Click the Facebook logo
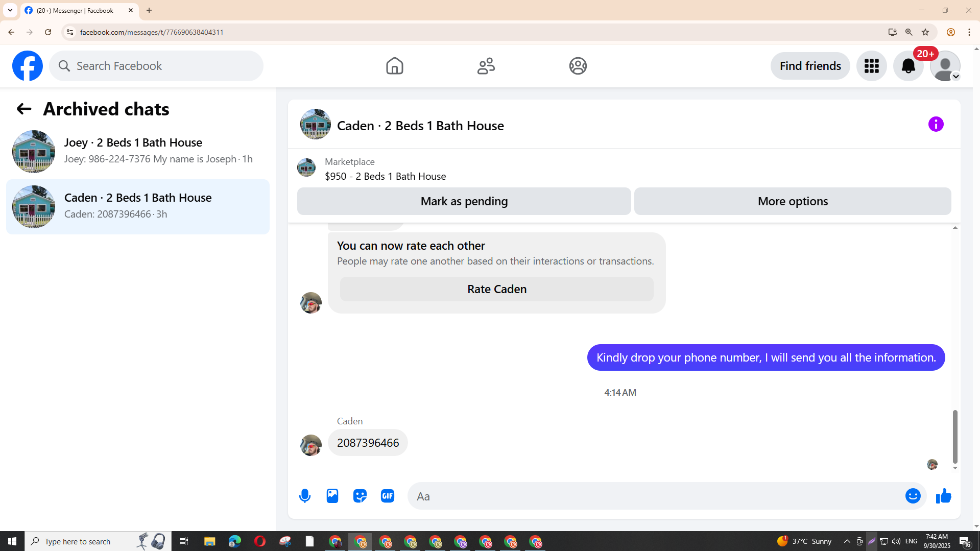Screen dimensions: 980x551 (x=28, y=66)
